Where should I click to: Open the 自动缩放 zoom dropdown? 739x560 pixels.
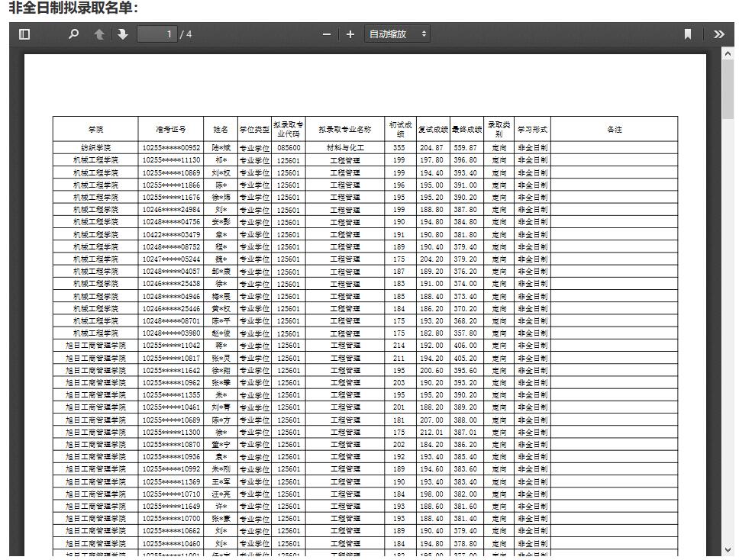[398, 34]
